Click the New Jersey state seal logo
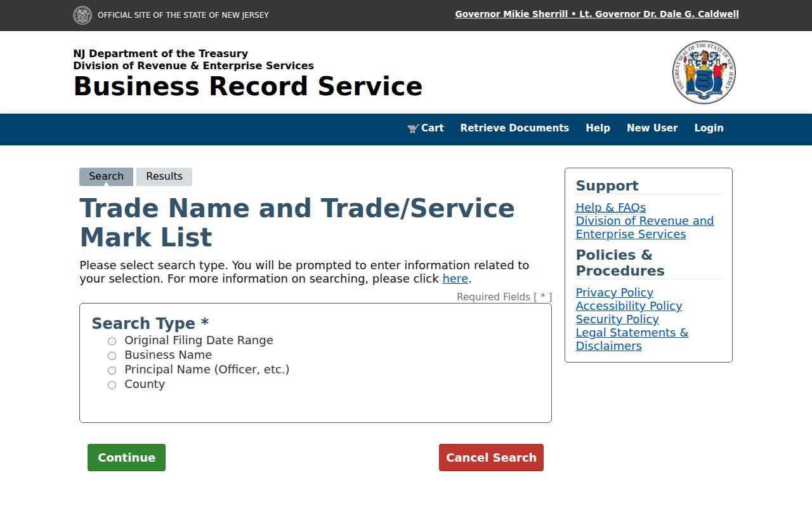 click(x=704, y=72)
